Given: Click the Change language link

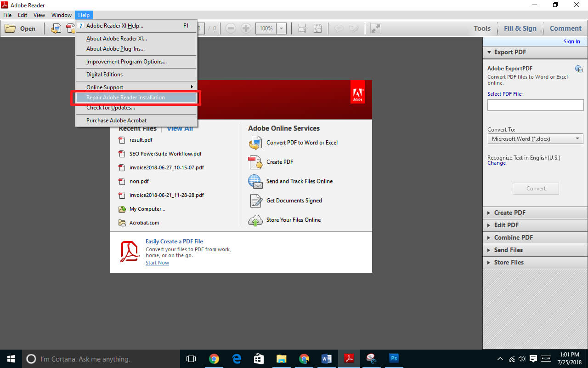Looking at the screenshot, I should click(x=497, y=163).
